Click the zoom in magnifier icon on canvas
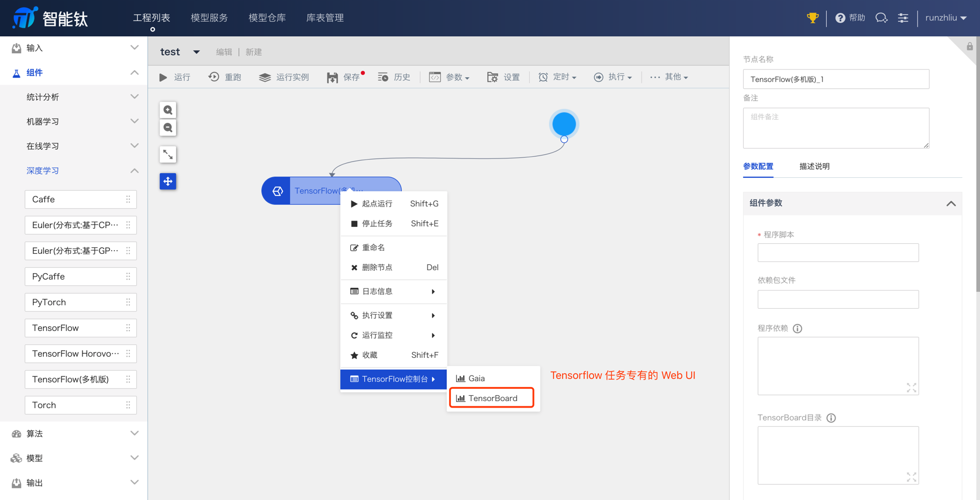Screen dimensions: 980x500 pyautogui.click(x=168, y=110)
